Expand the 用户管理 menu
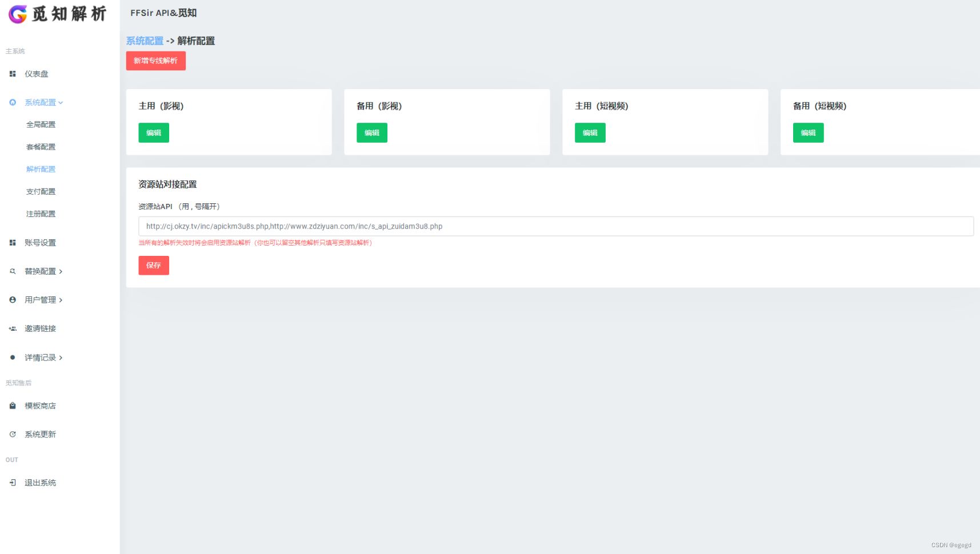 tap(40, 299)
